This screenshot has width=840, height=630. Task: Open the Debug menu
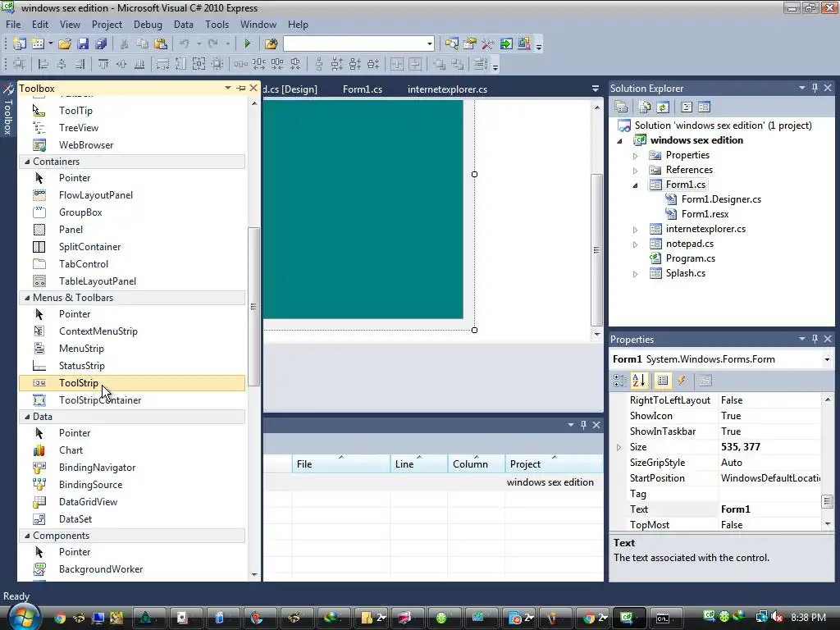(148, 25)
